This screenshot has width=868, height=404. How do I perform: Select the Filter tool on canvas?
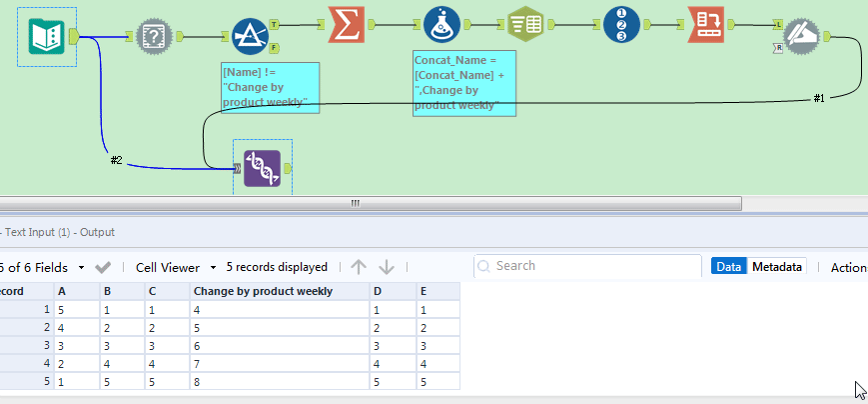[250, 37]
